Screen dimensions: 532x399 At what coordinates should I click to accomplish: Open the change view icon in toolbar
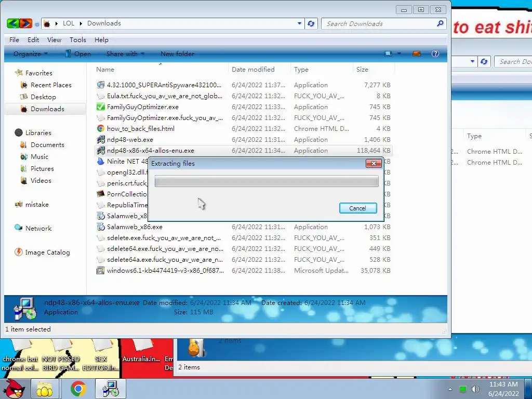(388, 54)
